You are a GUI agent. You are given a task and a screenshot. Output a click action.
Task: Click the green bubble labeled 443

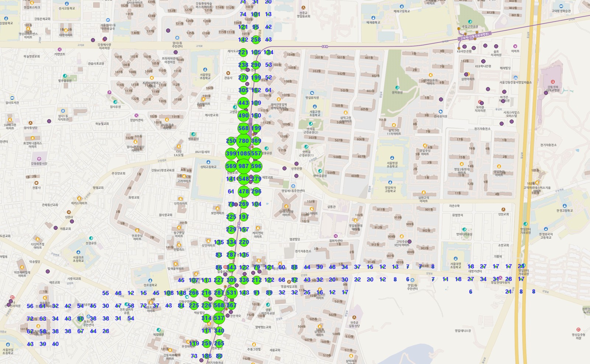[243, 103]
